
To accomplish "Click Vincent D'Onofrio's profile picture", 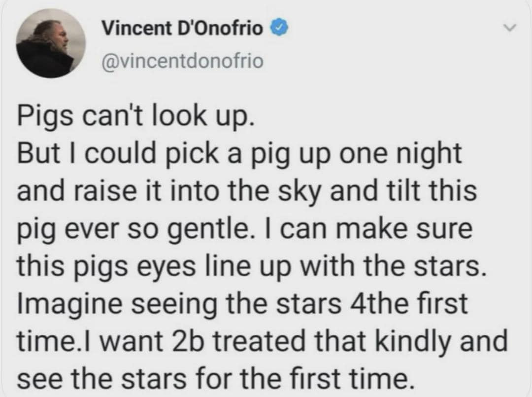I will point(51,43).
